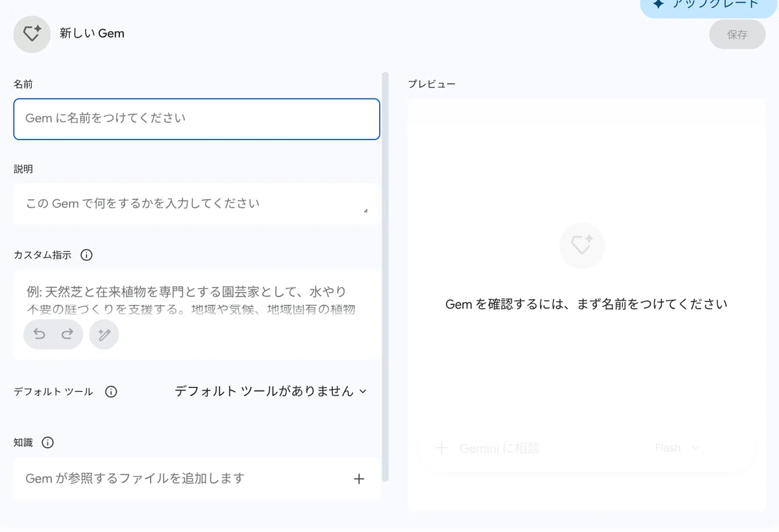
Task: Click the 保存 button
Action: tap(737, 35)
